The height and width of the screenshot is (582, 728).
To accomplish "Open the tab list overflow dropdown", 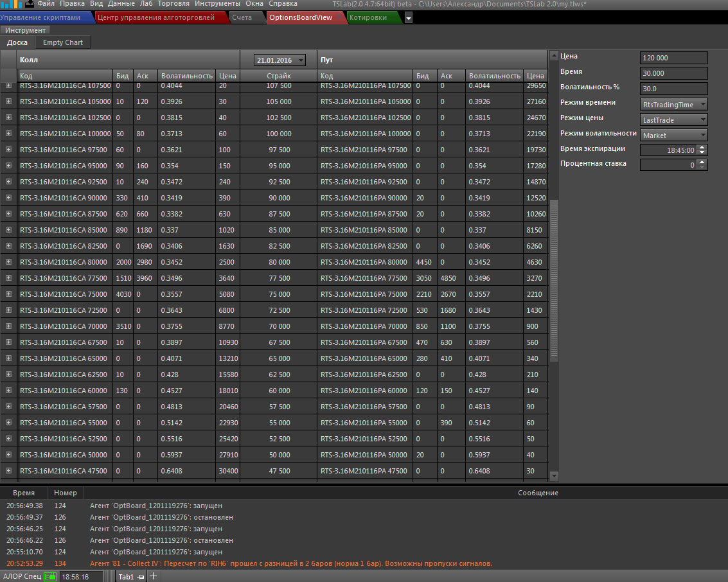I will pyautogui.click(x=409, y=18).
